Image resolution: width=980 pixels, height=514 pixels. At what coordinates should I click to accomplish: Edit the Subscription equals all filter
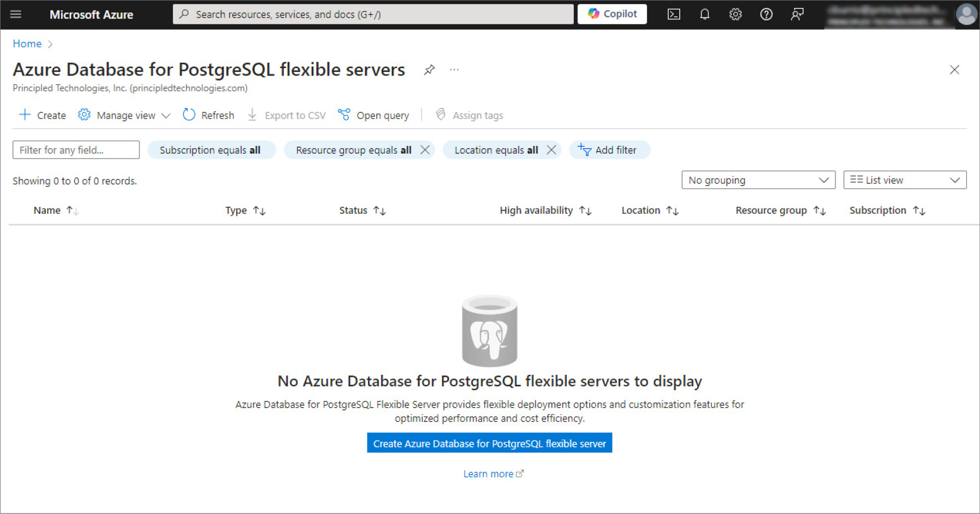(x=211, y=150)
